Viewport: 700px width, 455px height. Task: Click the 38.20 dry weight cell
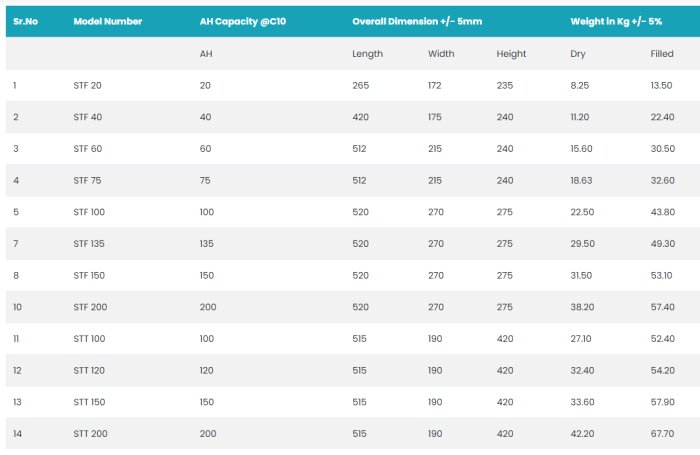pos(582,307)
